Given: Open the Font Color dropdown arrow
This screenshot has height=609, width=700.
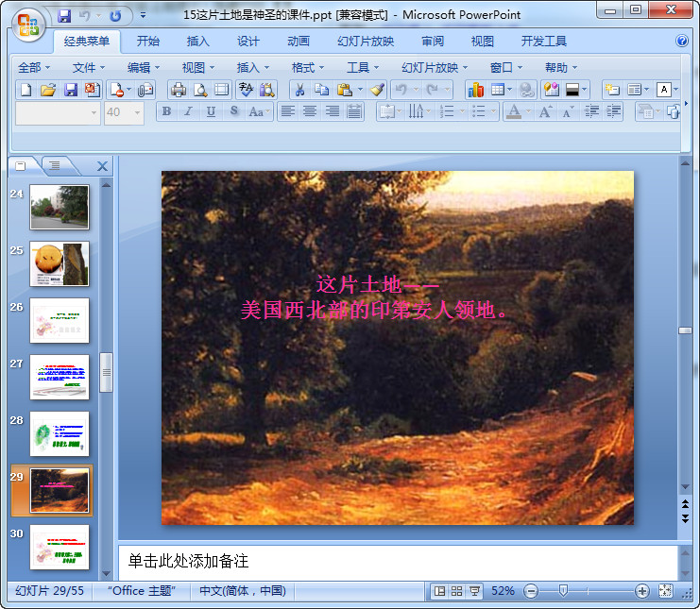Looking at the screenshot, I should click(528, 111).
